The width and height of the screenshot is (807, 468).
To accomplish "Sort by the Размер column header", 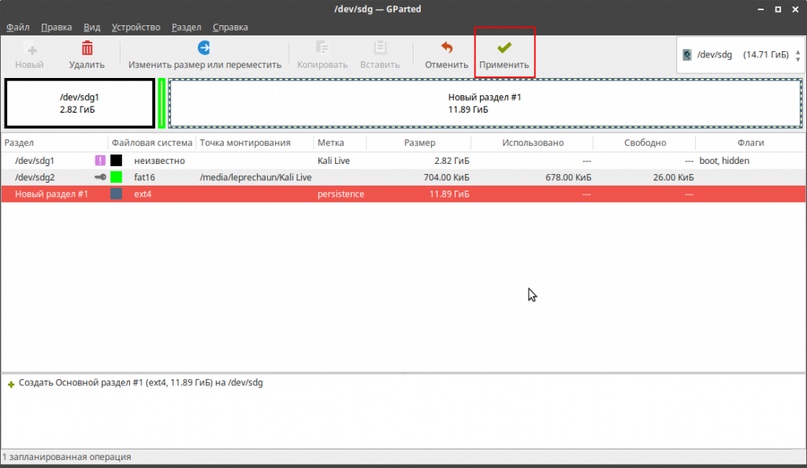I will 419,143.
